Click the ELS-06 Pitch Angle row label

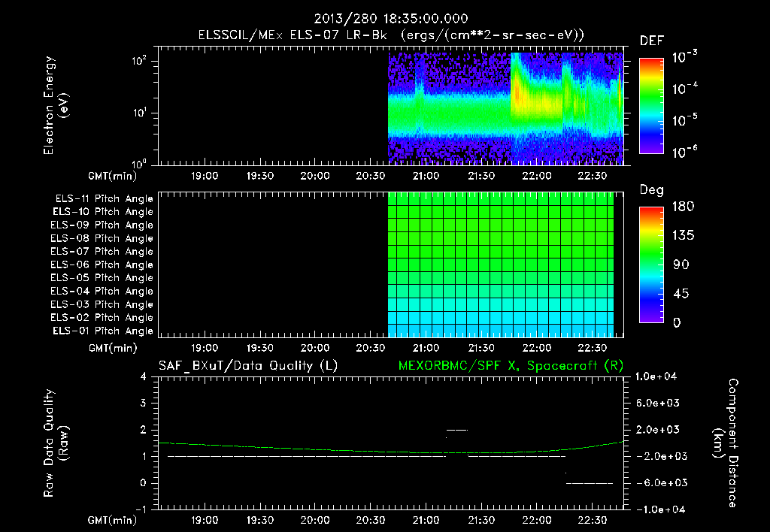tap(102, 265)
